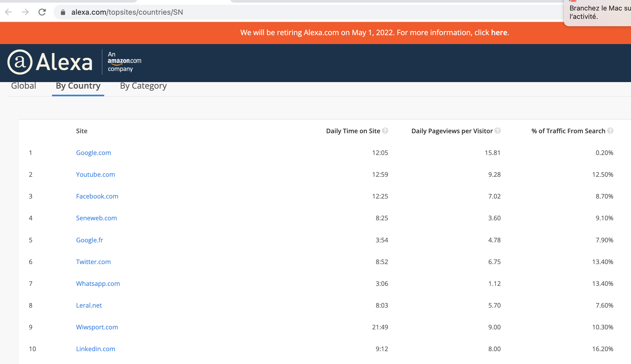This screenshot has width=631, height=364.
Task: Click the 16.20% search traffic value
Action: pos(603,349)
